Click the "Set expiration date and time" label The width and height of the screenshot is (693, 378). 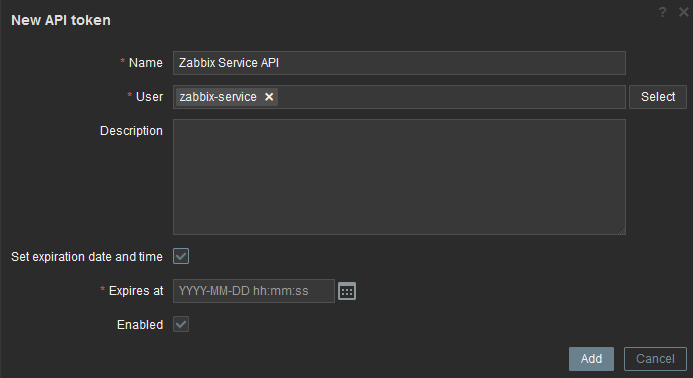pyautogui.click(x=87, y=257)
